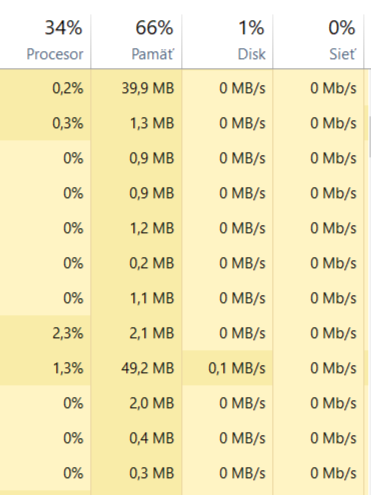
Task: Click the vertical scrollbar at right edge
Action: pyautogui.click(x=369, y=282)
